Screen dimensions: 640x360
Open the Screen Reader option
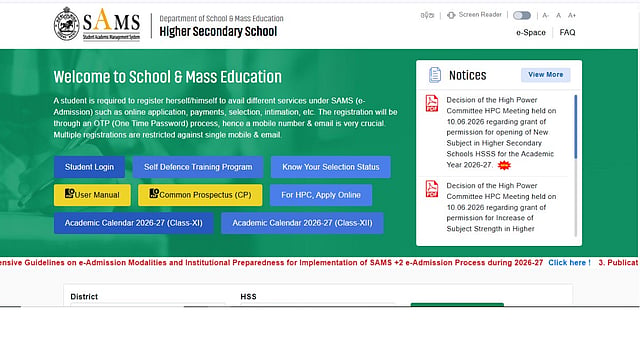click(474, 15)
